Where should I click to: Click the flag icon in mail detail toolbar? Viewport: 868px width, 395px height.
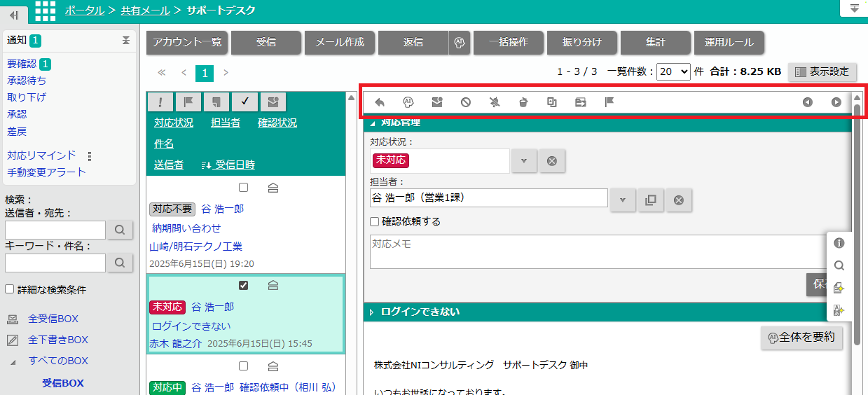609,102
